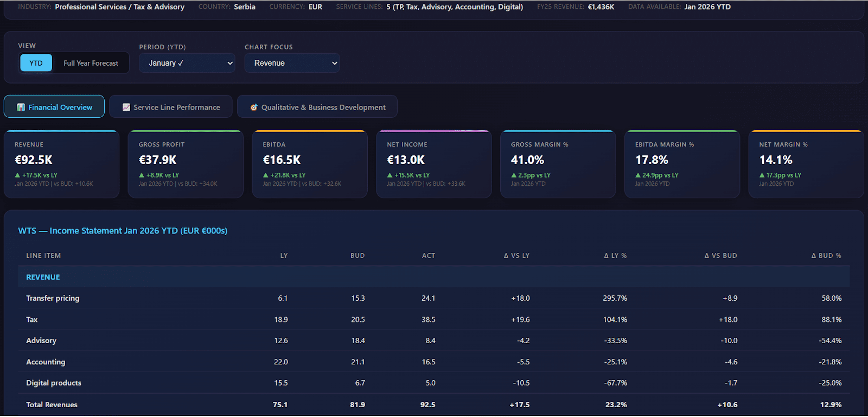Click the green up-arrow in the Gross Margin % card
Image resolution: width=868 pixels, height=417 pixels.
[x=514, y=175]
